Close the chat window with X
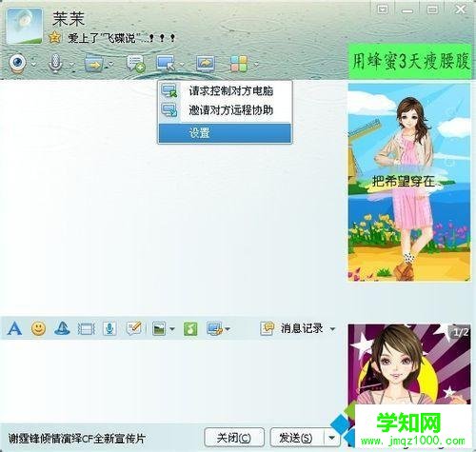This screenshot has height=452, width=476. [461, 10]
